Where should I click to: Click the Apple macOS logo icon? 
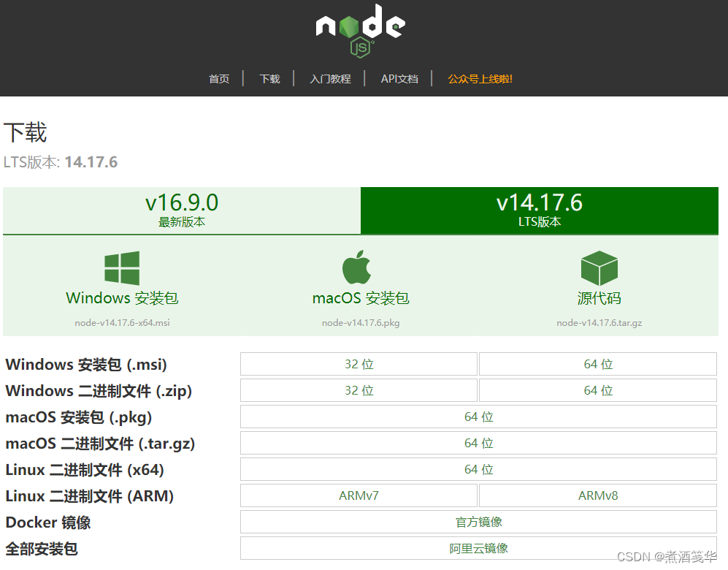pyautogui.click(x=356, y=267)
